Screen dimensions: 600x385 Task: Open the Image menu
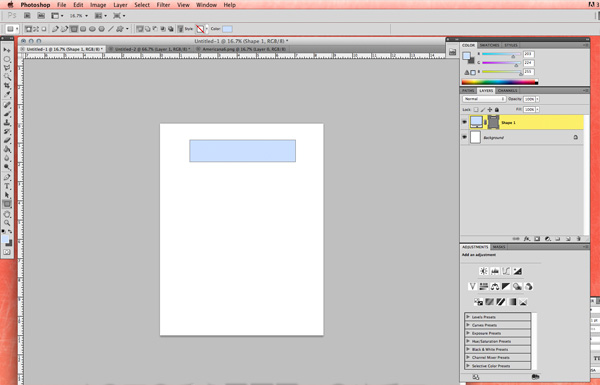coord(98,5)
